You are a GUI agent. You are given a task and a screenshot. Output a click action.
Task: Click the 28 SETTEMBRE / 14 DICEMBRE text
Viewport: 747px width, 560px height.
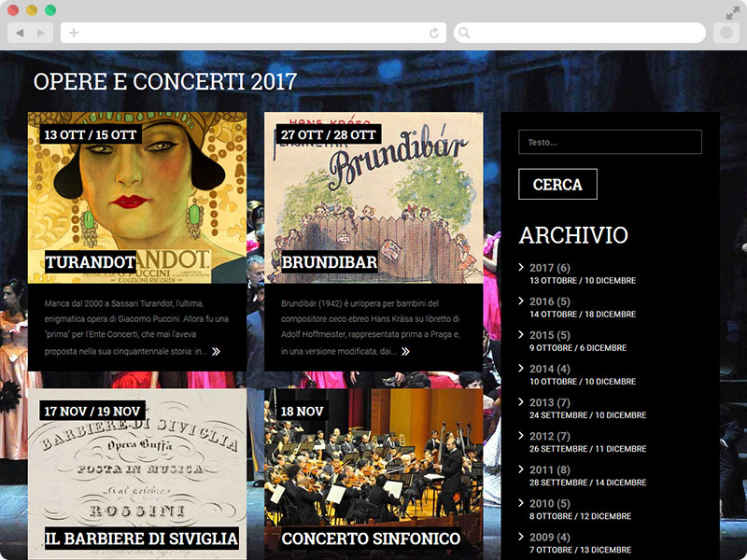(x=588, y=483)
